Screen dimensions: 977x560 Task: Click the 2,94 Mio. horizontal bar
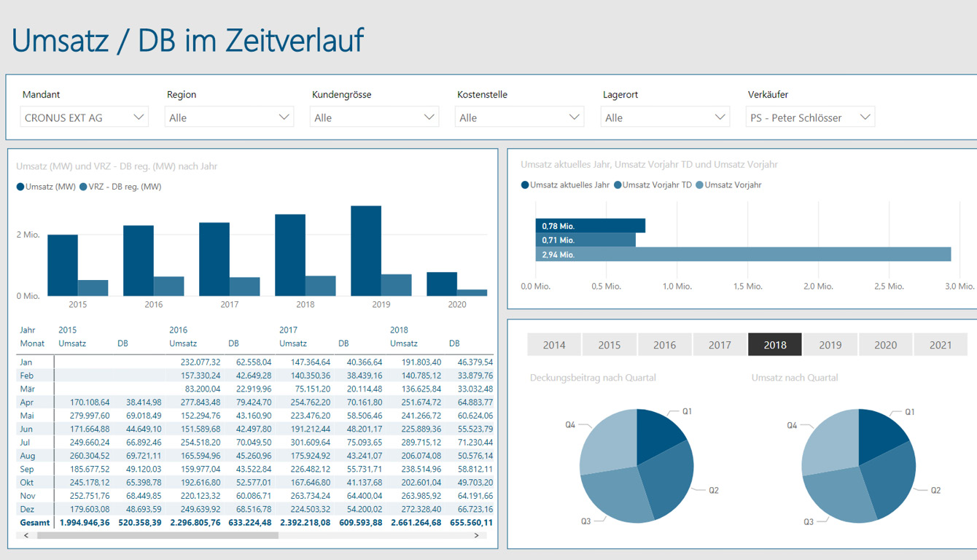(743, 254)
